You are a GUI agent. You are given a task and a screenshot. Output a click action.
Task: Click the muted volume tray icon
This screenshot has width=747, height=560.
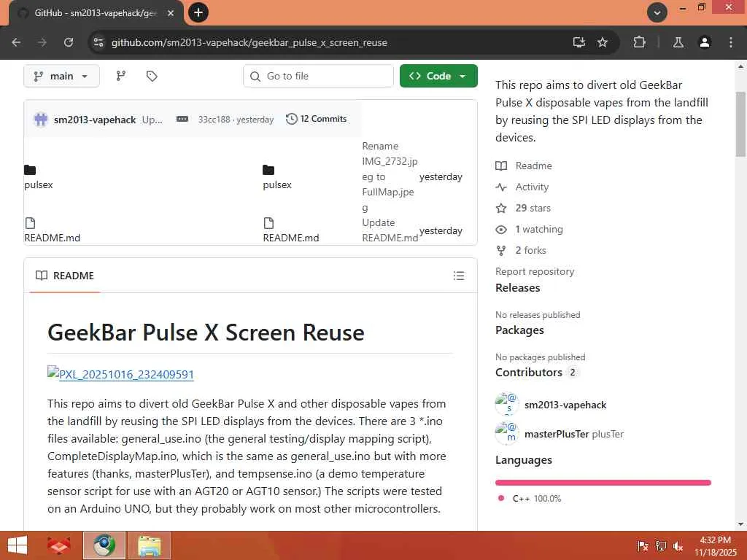pos(678,546)
